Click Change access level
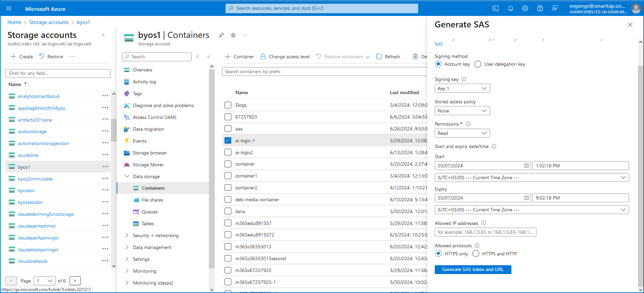This screenshot has height=293, width=644. (x=285, y=57)
